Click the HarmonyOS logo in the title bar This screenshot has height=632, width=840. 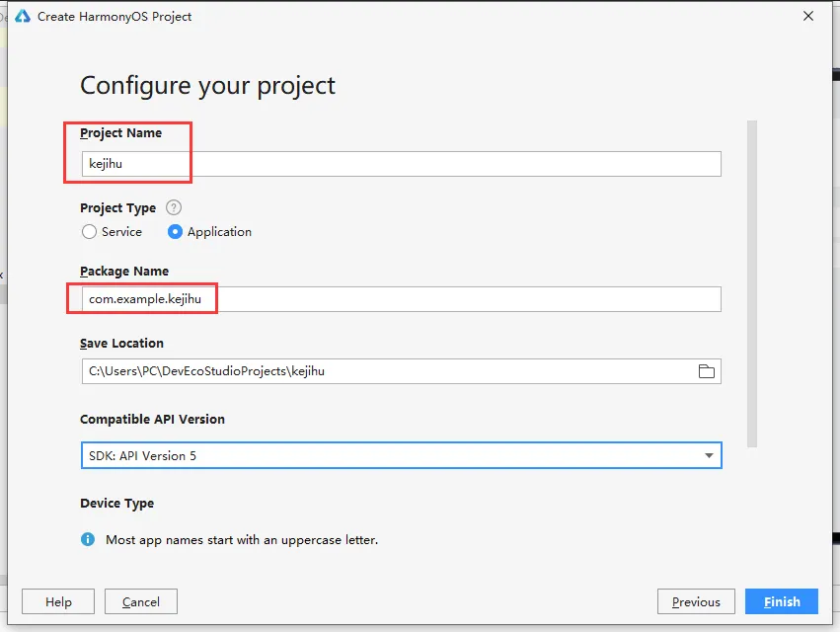point(24,17)
